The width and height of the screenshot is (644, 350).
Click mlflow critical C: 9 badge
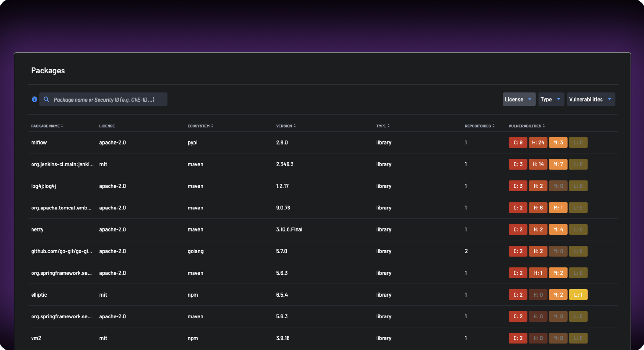(518, 142)
